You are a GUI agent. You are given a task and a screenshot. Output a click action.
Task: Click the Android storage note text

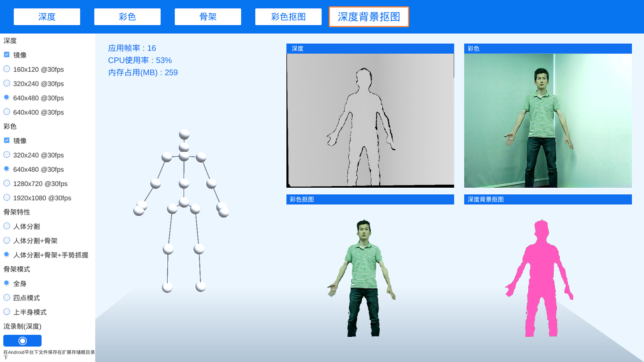[x=49, y=354]
